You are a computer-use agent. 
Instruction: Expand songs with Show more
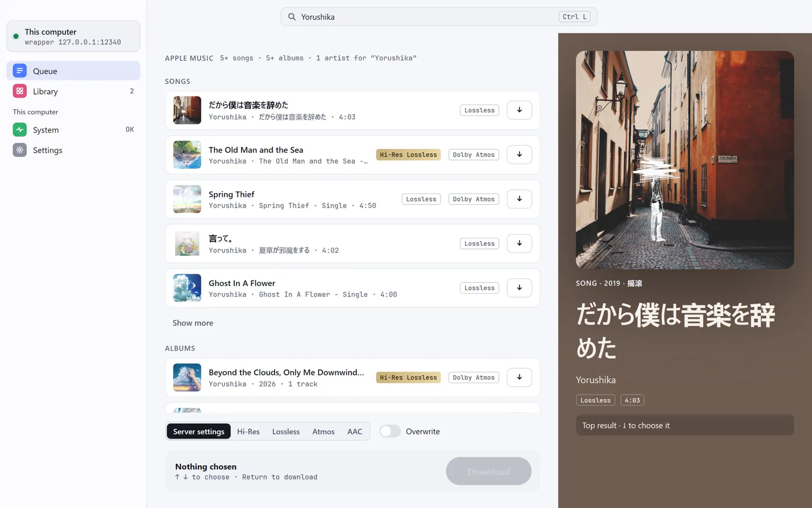[x=193, y=323]
